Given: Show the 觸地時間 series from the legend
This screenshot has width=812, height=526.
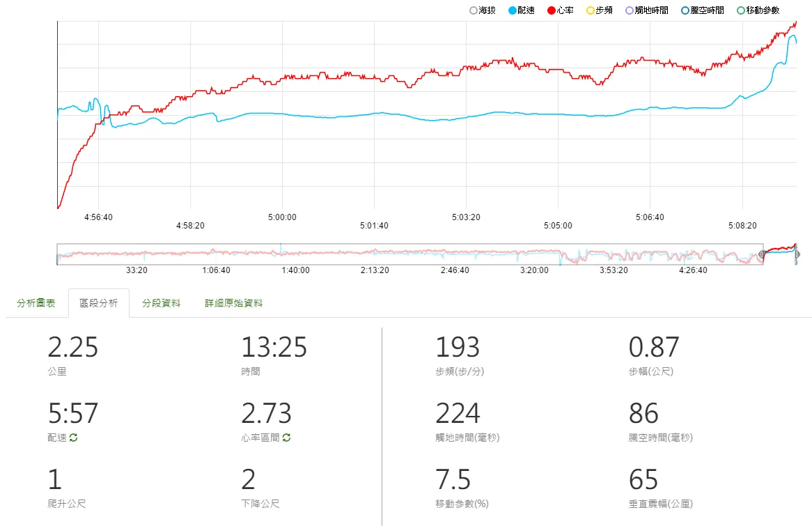Looking at the screenshot, I should [x=647, y=10].
